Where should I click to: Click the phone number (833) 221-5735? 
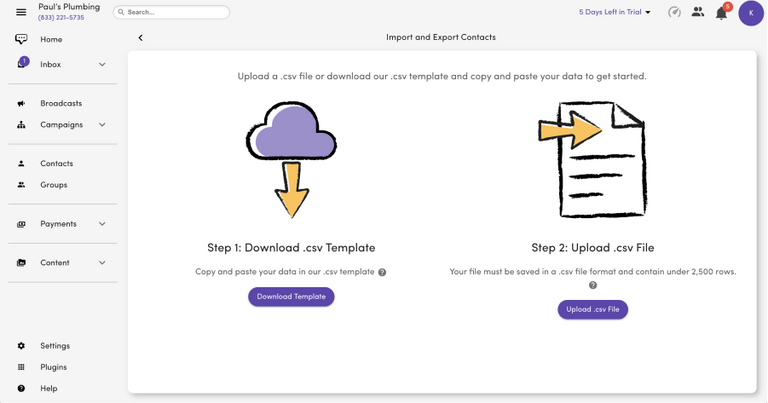[61, 18]
